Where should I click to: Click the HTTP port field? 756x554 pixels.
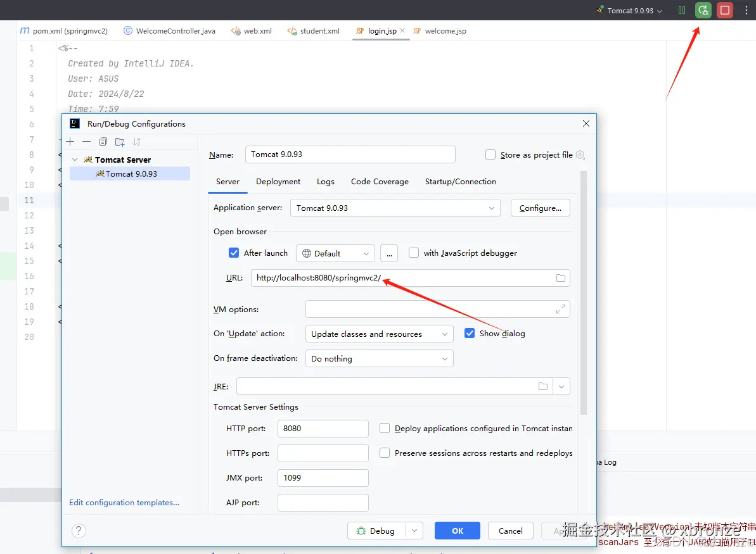pyautogui.click(x=323, y=428)
